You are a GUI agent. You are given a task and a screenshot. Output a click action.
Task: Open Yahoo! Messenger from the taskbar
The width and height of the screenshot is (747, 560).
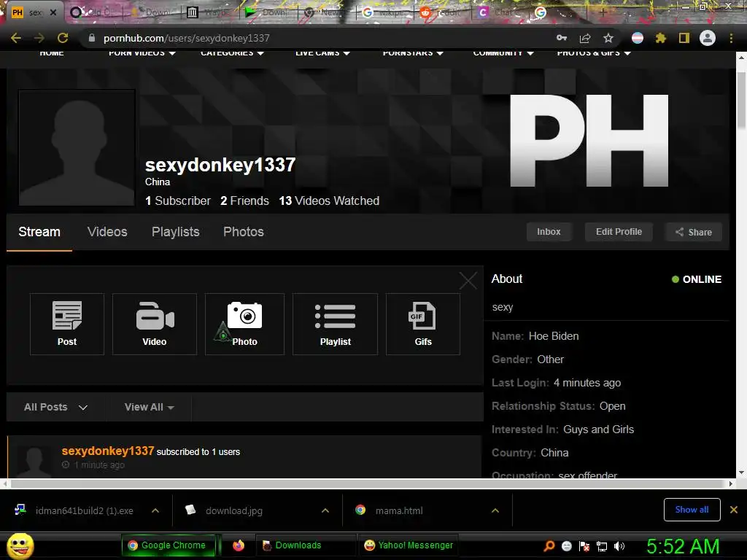coord(409,545)
